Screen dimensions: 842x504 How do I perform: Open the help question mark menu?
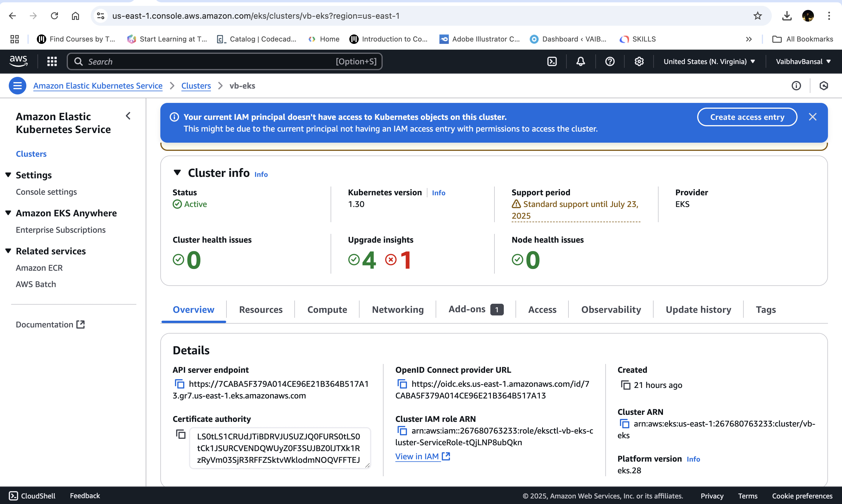(610, 61)
